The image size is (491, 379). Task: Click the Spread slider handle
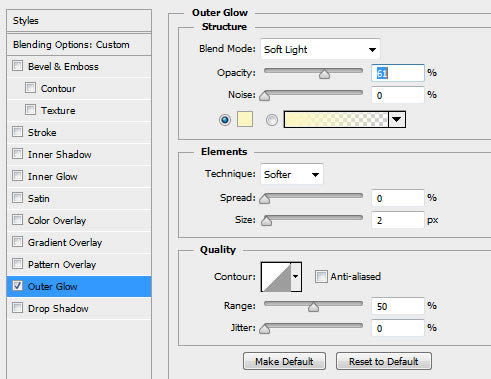pos(265,199)
